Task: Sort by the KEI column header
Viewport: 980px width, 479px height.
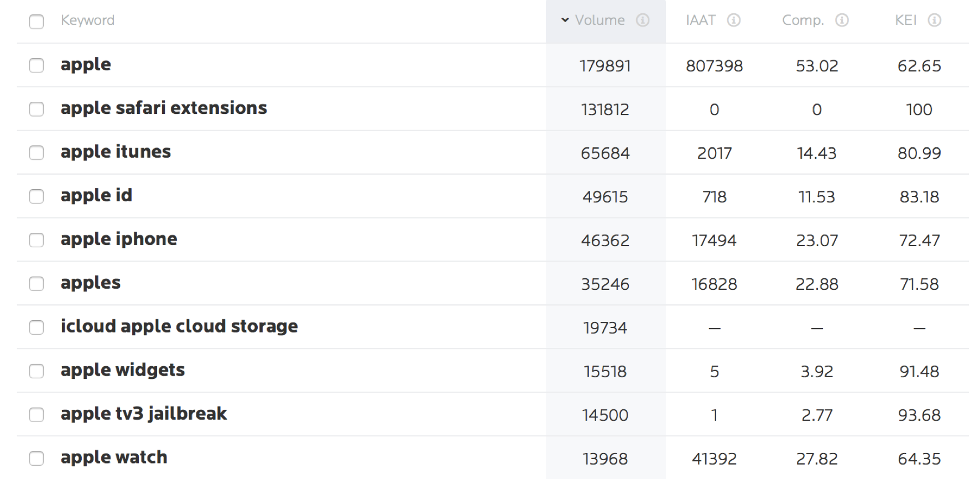Action: [905, 20]
